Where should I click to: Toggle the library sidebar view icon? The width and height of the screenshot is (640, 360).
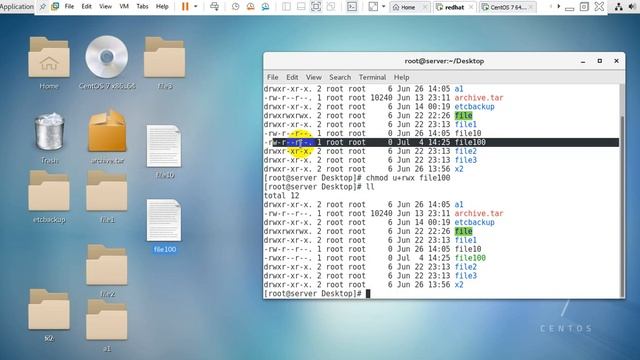pos(287,7)
